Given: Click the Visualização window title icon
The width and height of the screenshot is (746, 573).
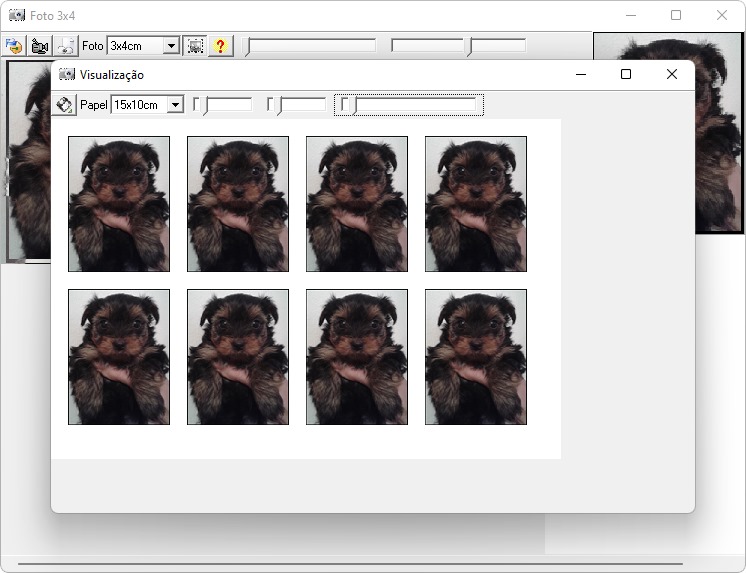Looking at the screenshot, I should click(67, 75).
